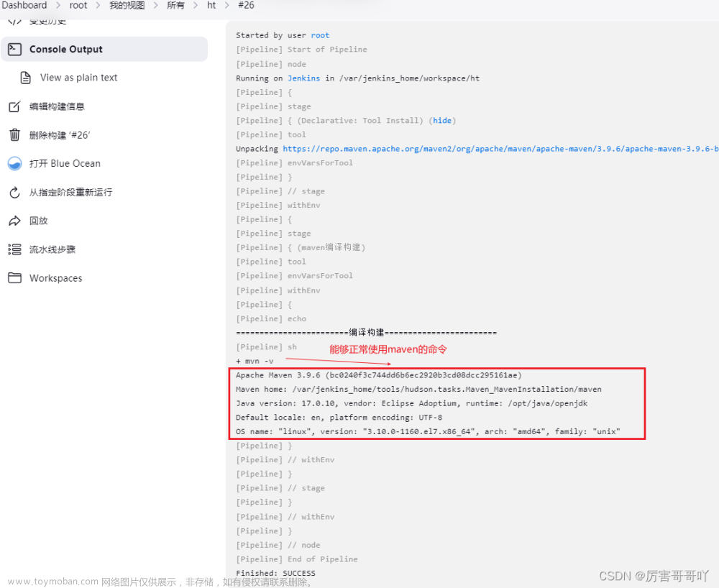Click the Blue Ocean round icon
This screenshot has width=719, height=588.
14,164
